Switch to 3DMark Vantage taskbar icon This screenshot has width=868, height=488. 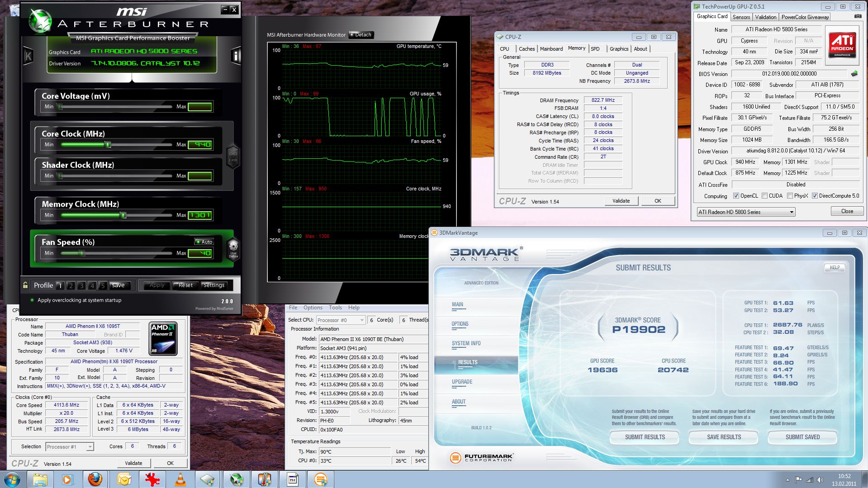(x=321, y=479)
